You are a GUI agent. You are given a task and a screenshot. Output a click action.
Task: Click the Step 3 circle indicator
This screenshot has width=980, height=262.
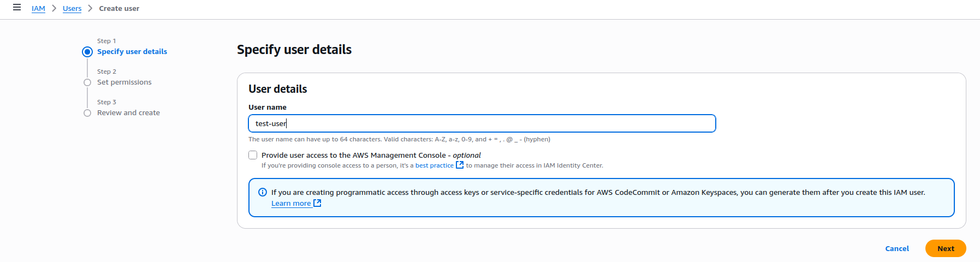point(87,113)
